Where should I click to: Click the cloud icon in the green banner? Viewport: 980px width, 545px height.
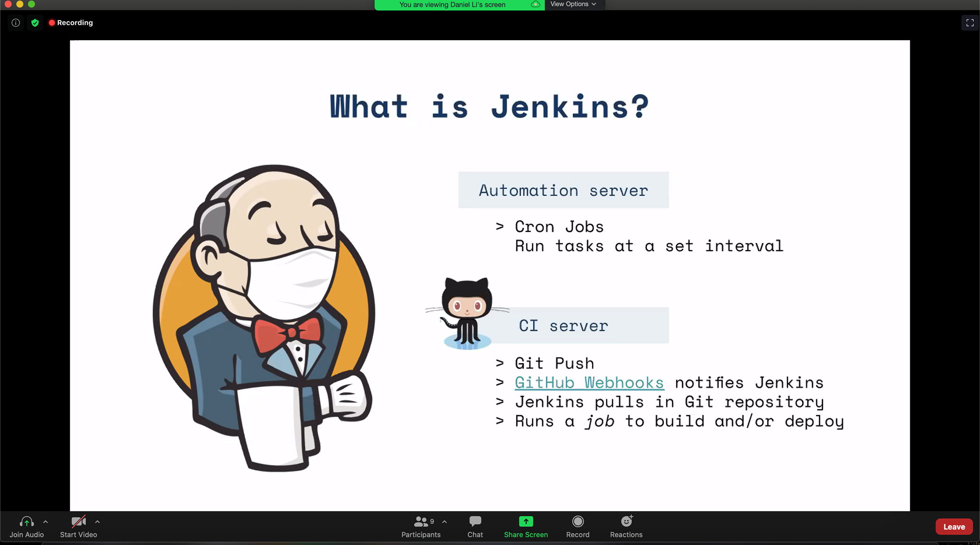[536, 4]
